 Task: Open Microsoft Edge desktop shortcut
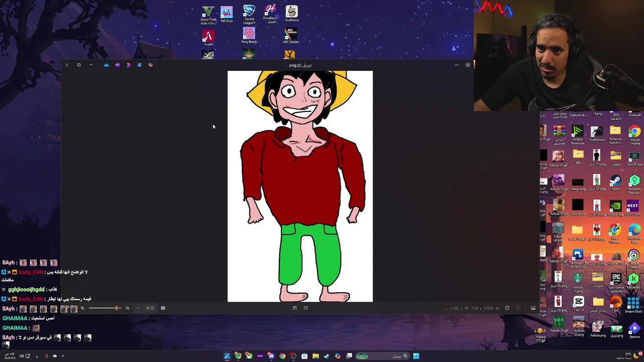click(x=634, y=234)
